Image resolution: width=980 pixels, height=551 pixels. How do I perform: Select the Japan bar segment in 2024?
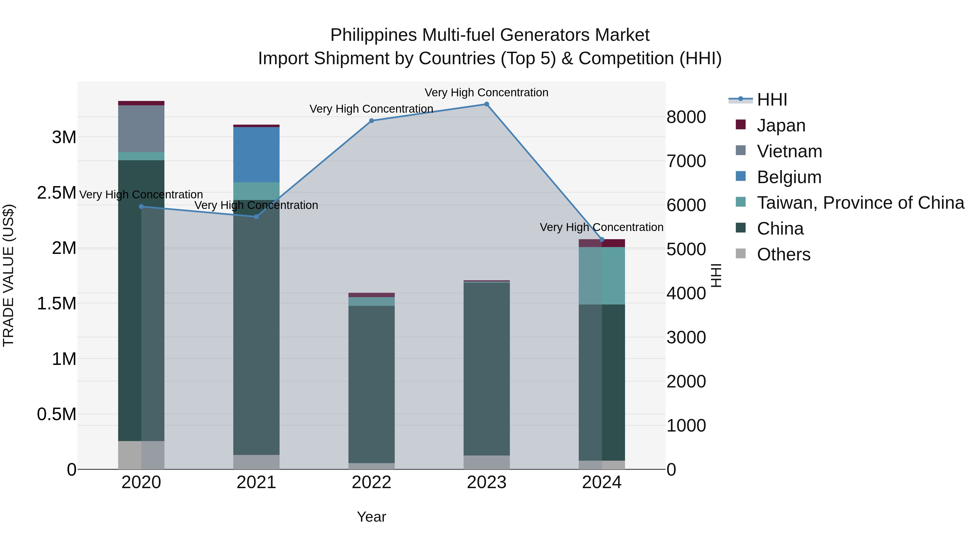[602, 243]
